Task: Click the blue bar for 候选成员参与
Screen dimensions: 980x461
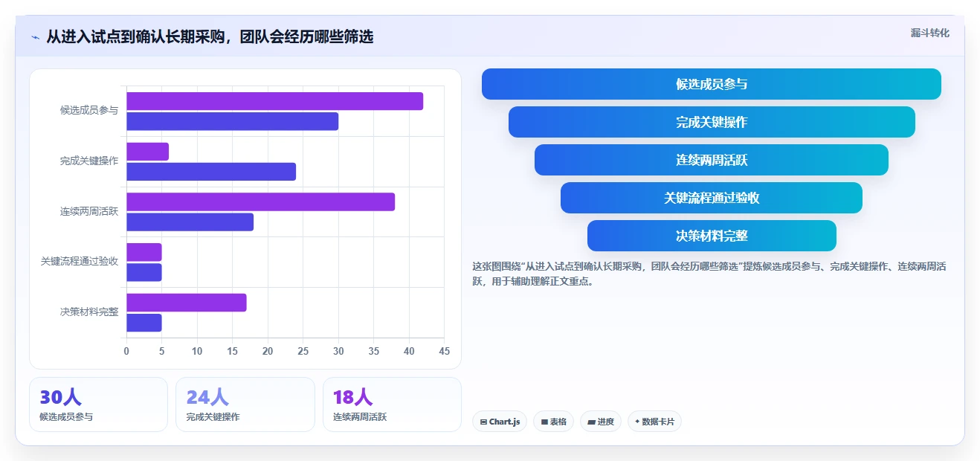Action: click(232, 121)
